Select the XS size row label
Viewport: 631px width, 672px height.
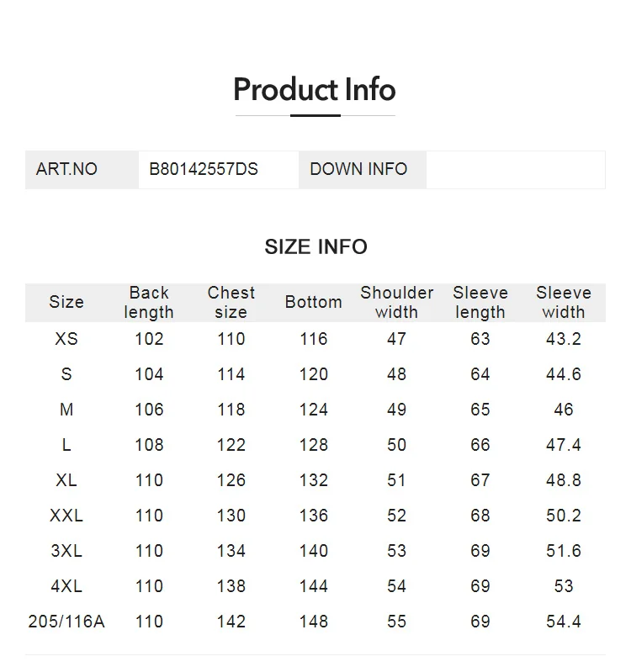pos(66,339)
